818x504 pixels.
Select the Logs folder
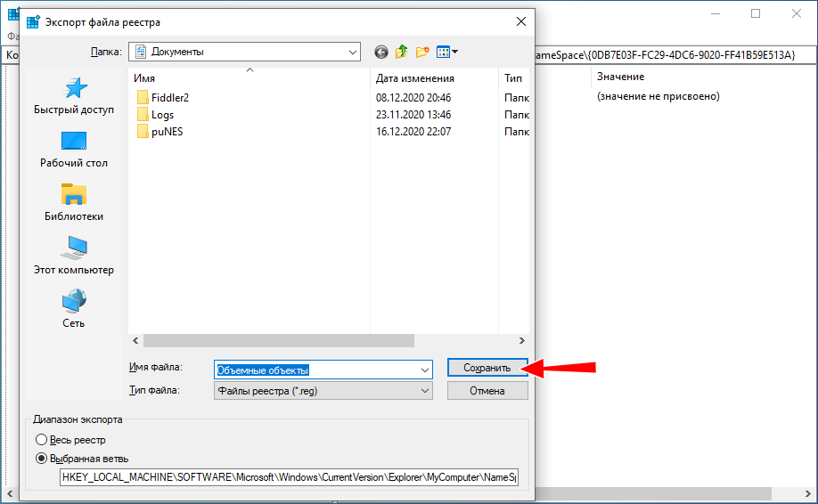point(155,115)
